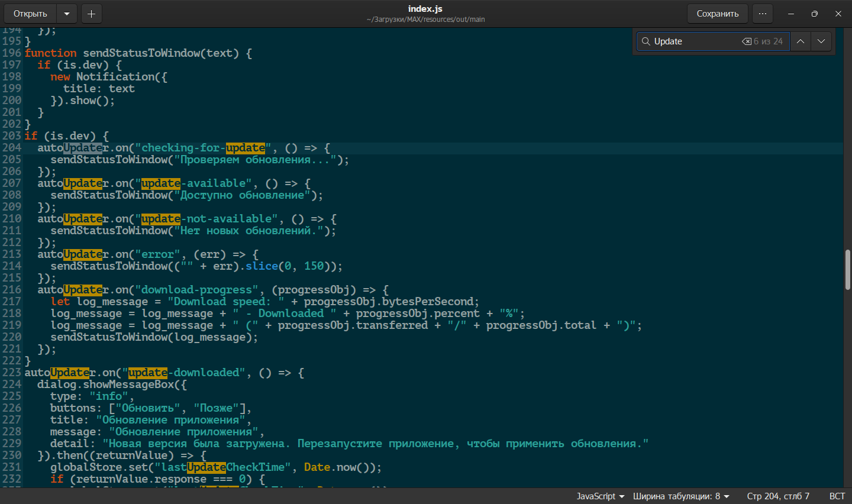Click the index.js title in header
The height and width of the screenshot is (504, 852).
(x=425, y=9)
